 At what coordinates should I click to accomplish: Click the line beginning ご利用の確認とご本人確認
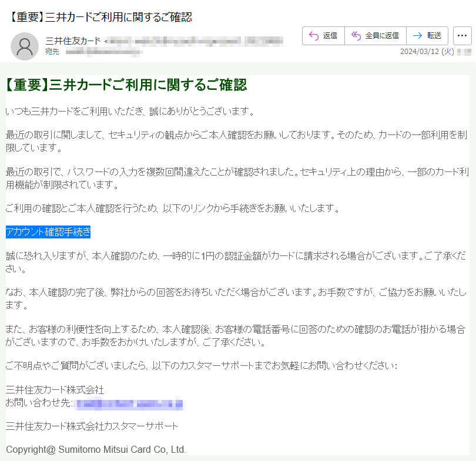point(173,208)
